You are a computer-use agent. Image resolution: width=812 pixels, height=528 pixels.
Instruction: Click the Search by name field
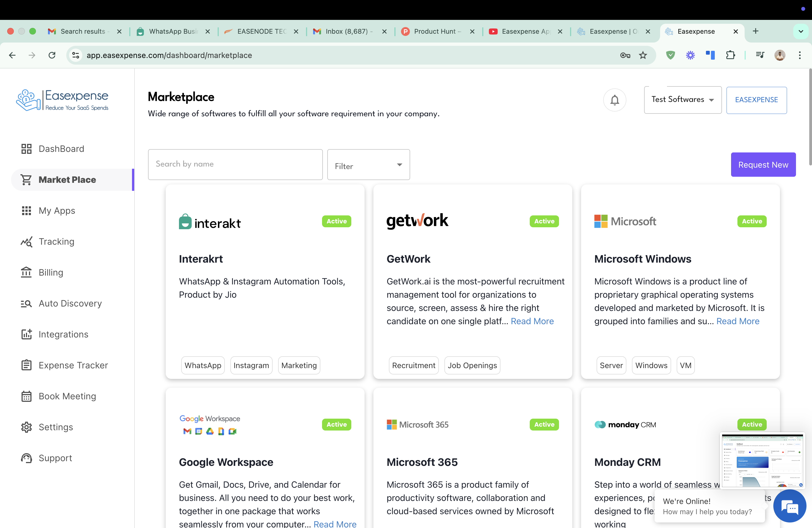[235, 164]
